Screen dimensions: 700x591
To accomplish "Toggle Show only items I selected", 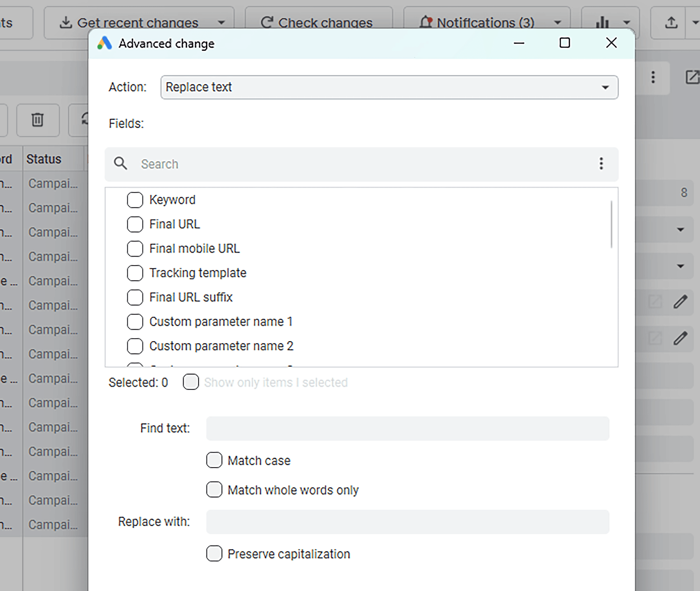I will point(190,382).
